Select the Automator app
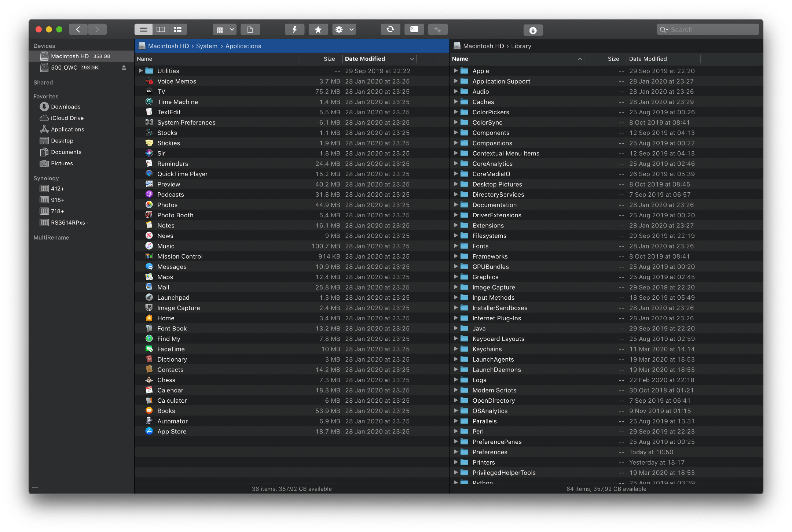This screenshot has width=792, height=532. click(x=292, y=421)
